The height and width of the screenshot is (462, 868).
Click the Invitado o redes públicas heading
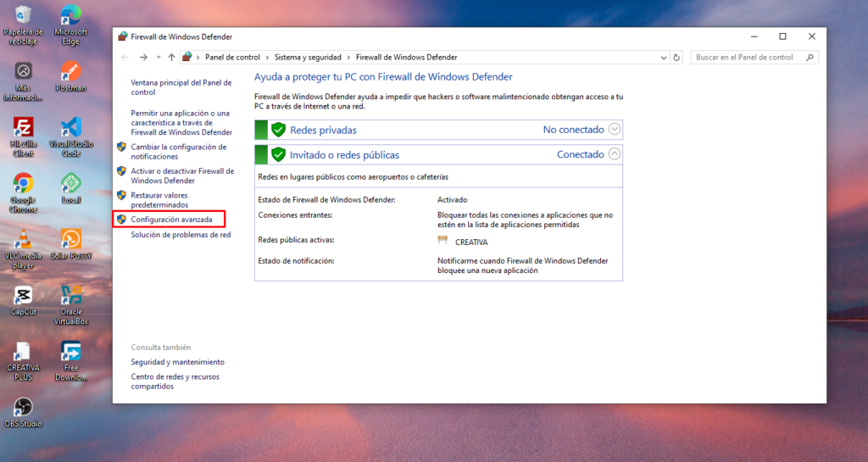click(x=344, y=155)
